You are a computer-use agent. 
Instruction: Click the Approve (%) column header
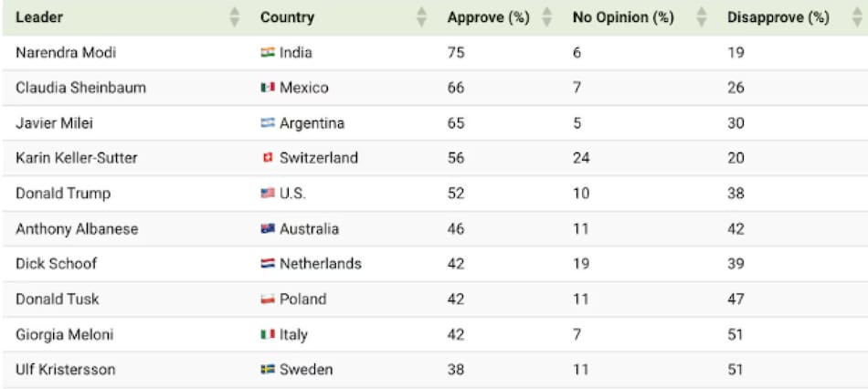coord(488,17)
